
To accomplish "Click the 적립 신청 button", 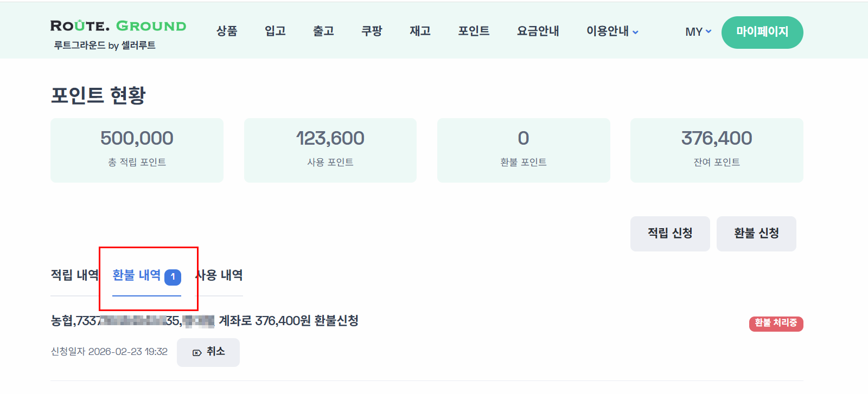I will [x=670, y=234].
